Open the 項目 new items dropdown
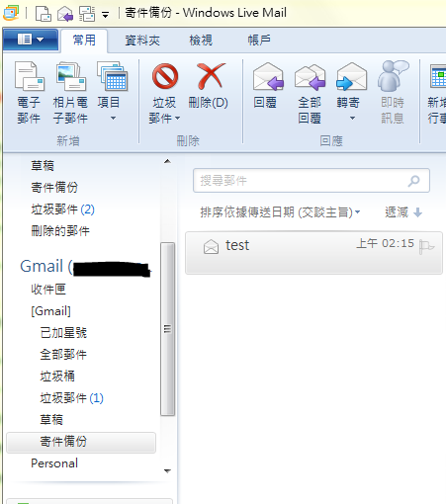 (113, 92)
